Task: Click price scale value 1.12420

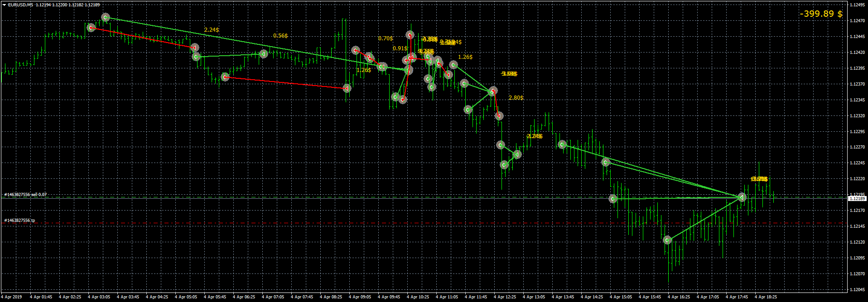Action: pos(857,53)
